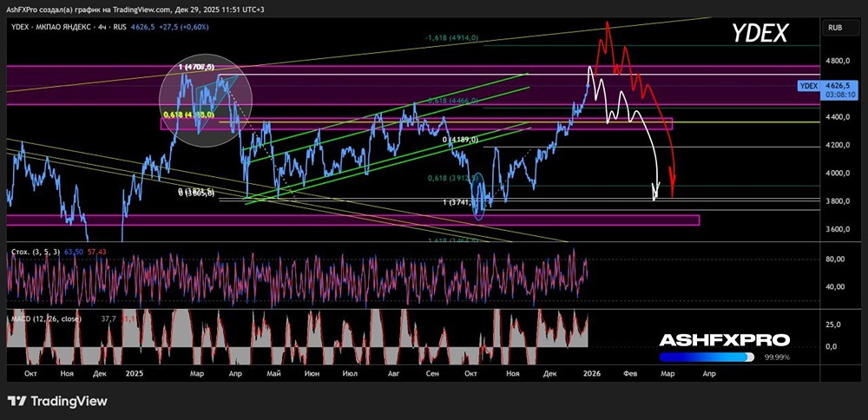Viewport: 868px width, 420px height.
Task: Click the Май time axis label
Action: pos(274,373)
